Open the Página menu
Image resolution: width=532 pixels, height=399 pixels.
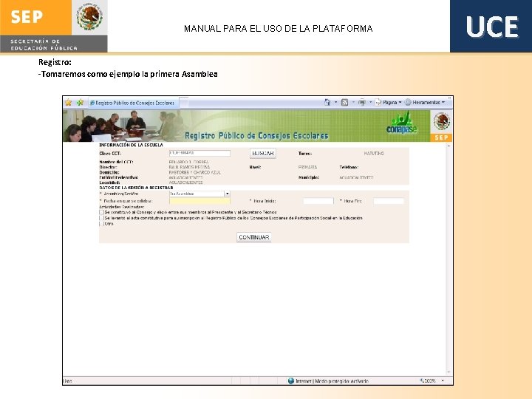click(x=389, y=102)
